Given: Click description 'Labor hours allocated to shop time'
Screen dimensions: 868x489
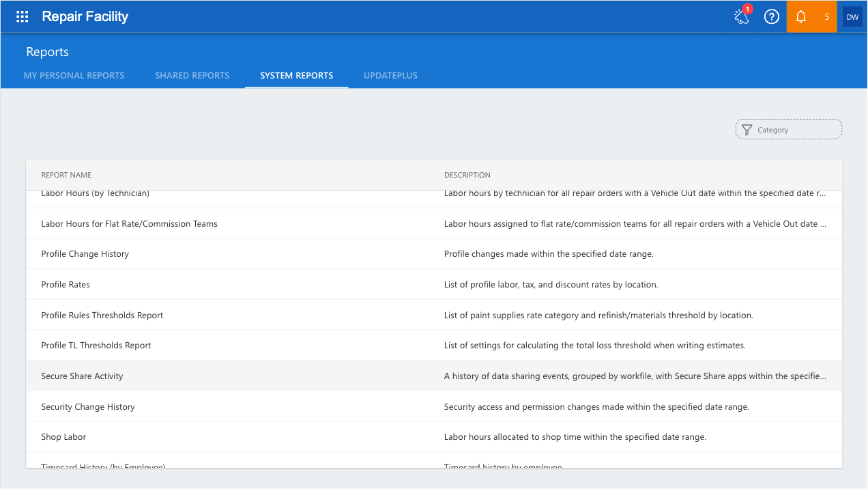Looking at the screenshot, I should pyautogui.click(x=575, y=436).
